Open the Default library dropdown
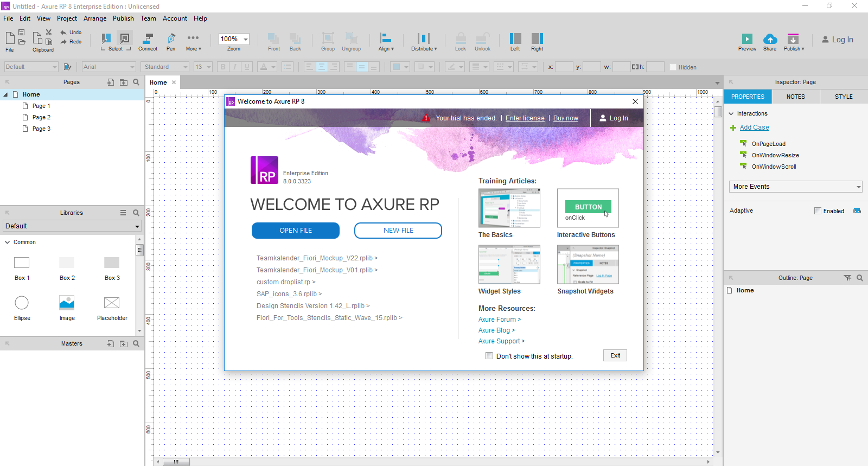 tap(72, 226)
